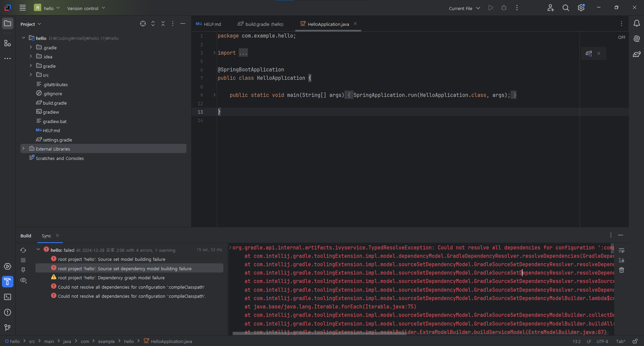The height and width of the screenshot is (346, 644).
Task: Collapse hello: failed build node
Action: pyautogui.click(x=38, y=250)
